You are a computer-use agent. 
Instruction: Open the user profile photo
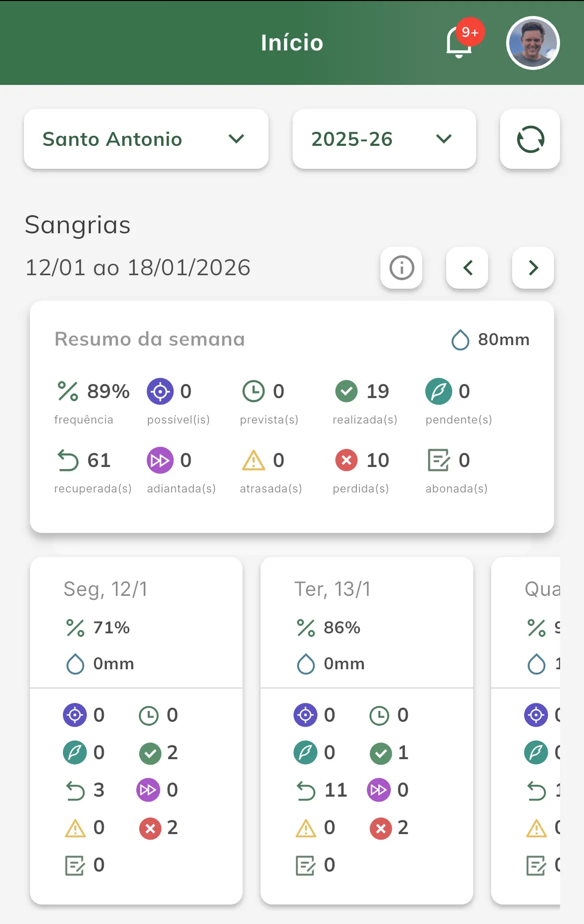(x=533, y=43)
